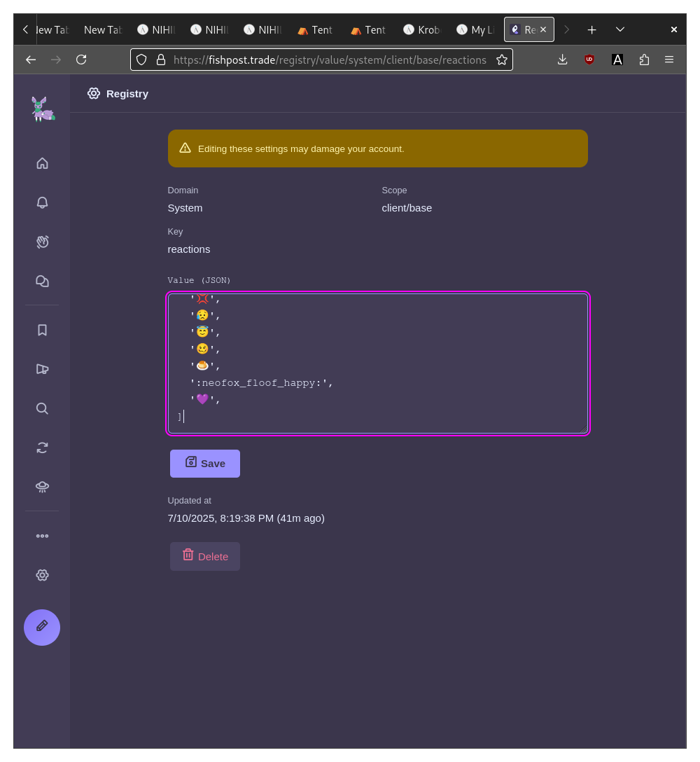Image resolution: width=700 pixels, height=762 pixels.
Task: Close the active Registry tab
Action: [x=543, y=29]
